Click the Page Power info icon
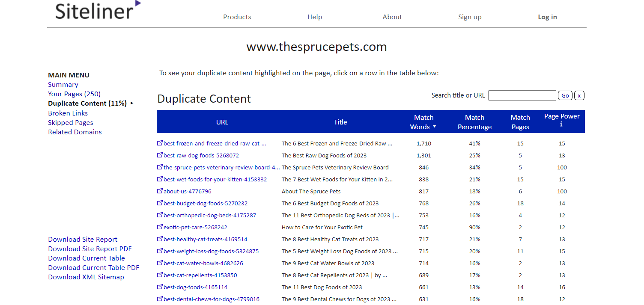Image resolution: width=644 pixels, height=305 pixels. pos(561,124)
